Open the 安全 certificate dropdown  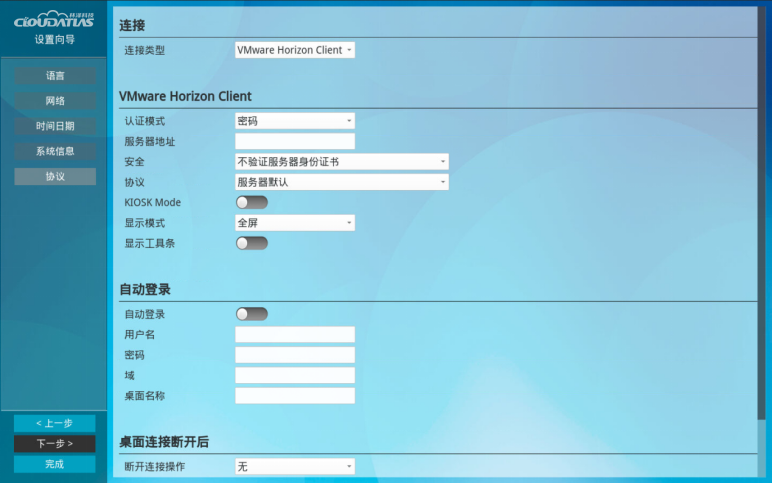341,162
